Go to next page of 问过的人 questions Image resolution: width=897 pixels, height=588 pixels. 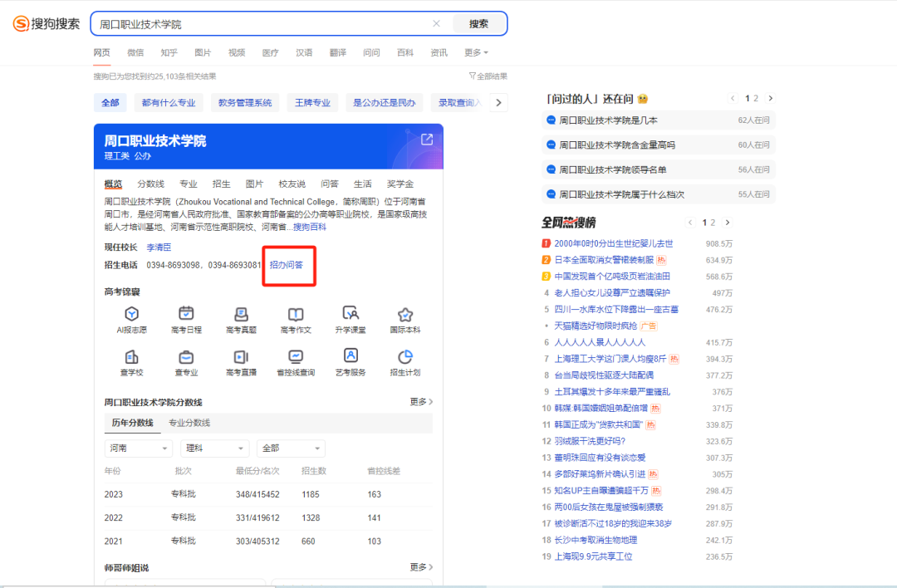[771, 98]
